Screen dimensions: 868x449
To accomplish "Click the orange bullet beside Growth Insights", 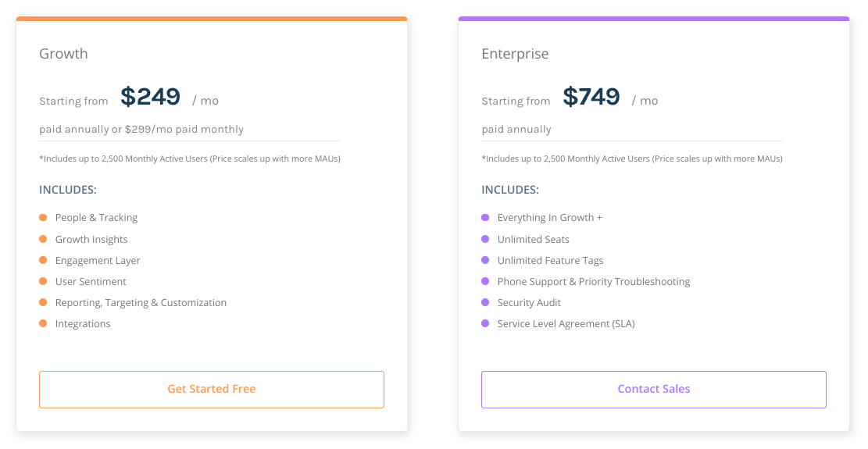I will [x=43, y=239].
